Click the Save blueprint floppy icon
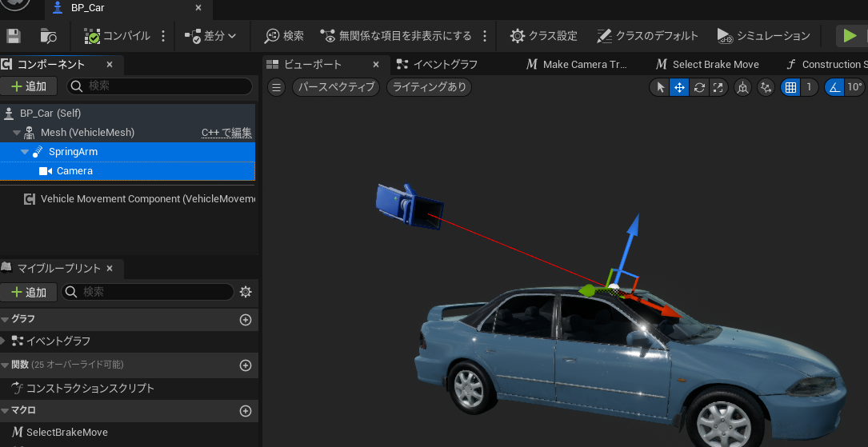Screen dimensions: 868x447 click(14, 36)
